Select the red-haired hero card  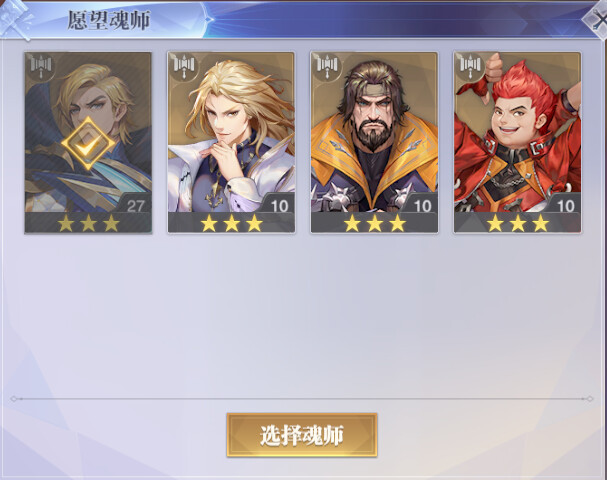[517, 142]
